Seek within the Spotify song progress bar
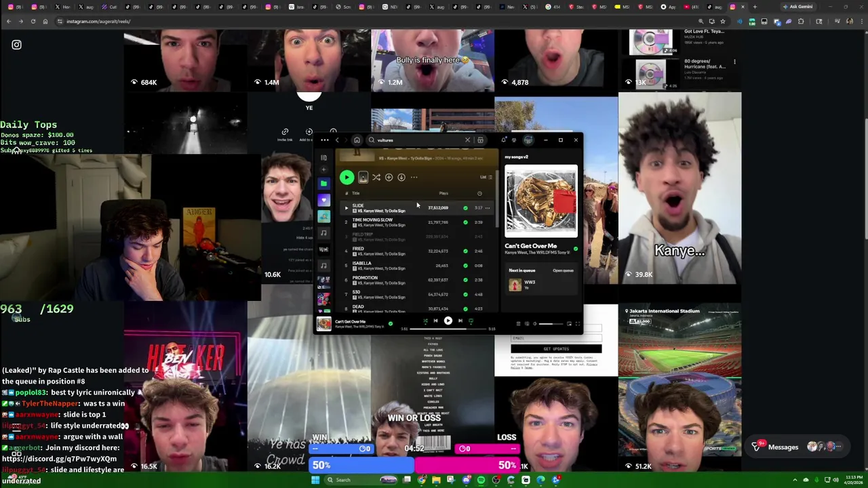 coord(448,329)
